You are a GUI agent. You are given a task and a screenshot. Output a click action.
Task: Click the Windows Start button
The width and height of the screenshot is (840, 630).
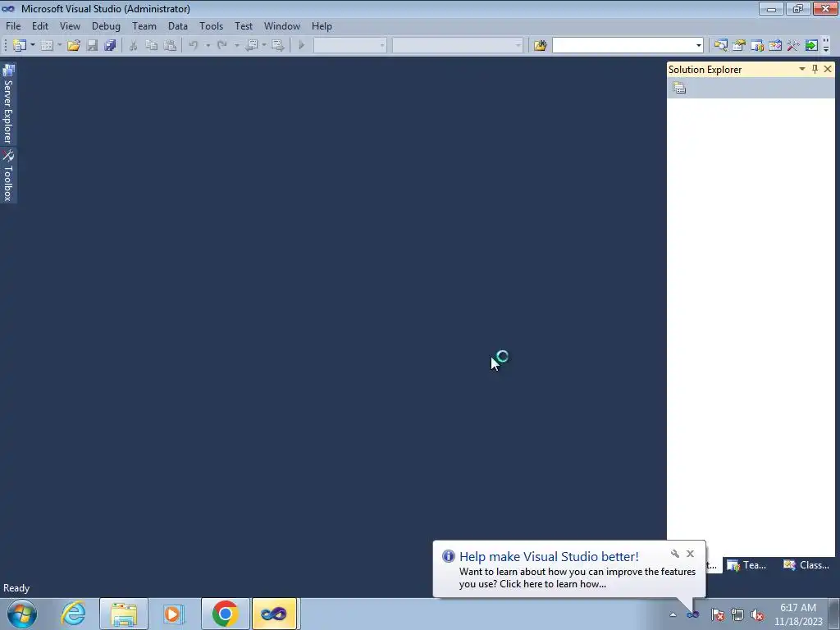[x=22, y=614]
